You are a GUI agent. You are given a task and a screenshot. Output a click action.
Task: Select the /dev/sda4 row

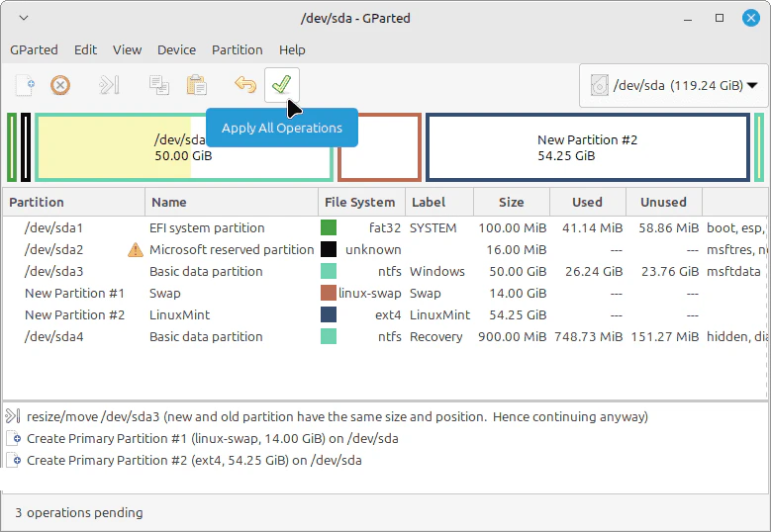coord(385,336)
